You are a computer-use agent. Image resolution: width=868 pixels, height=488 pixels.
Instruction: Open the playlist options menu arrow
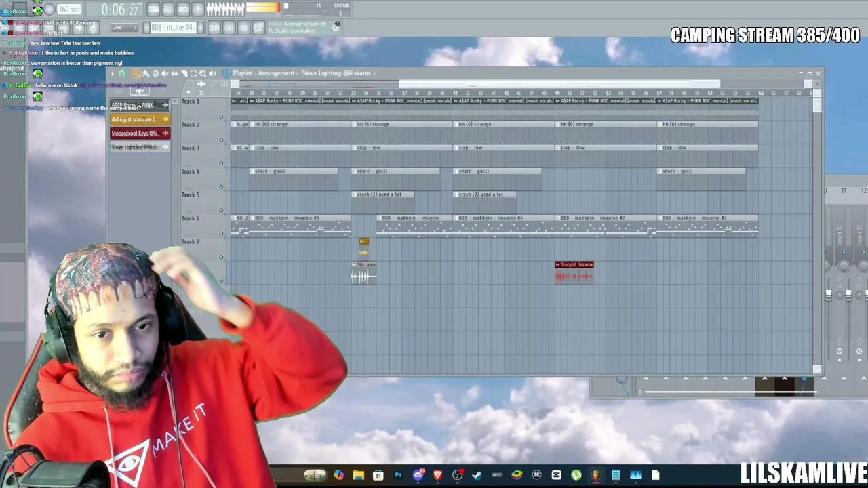tap(113, 73)
